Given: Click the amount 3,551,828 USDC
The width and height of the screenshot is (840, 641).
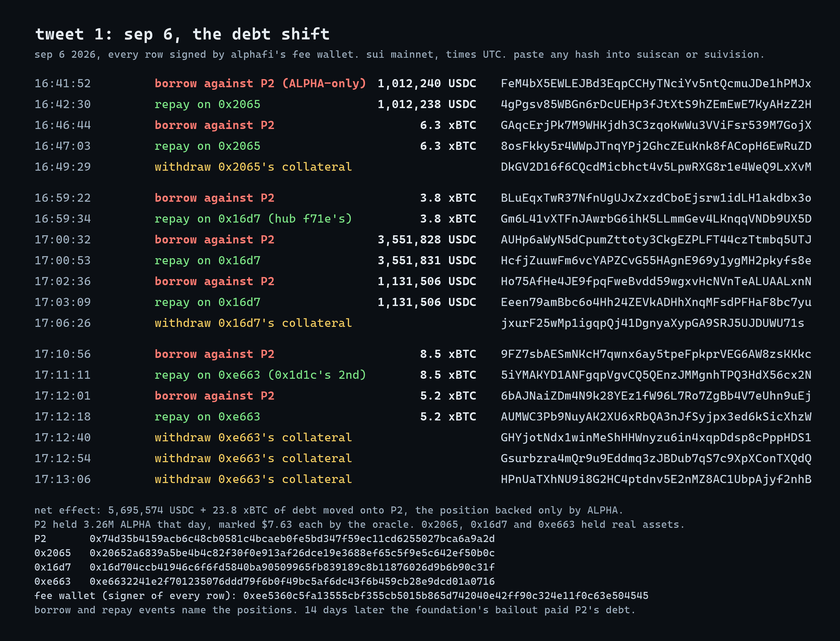Looking at the screenshot, I should pos(427,240).
